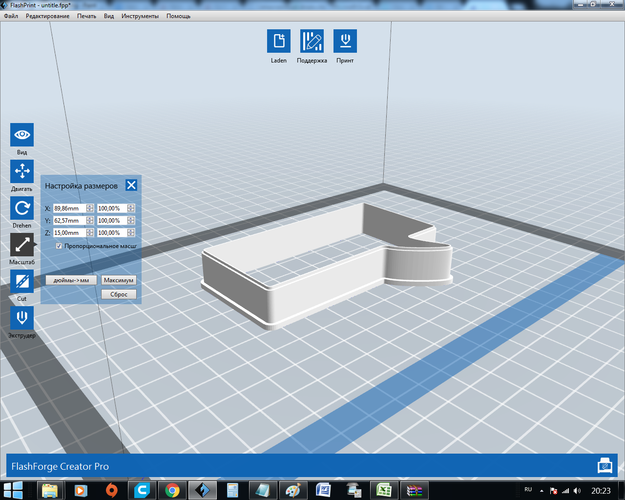Image resolution: width=625 pixels, height=500 pixels.
Task: Open the Помощь menu
Action: [178, 16]
